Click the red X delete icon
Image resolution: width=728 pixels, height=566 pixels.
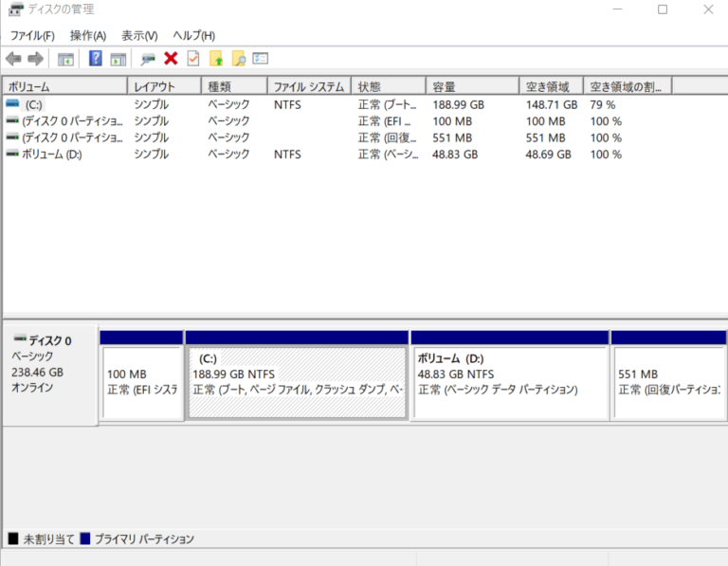(x=171, y=59)
